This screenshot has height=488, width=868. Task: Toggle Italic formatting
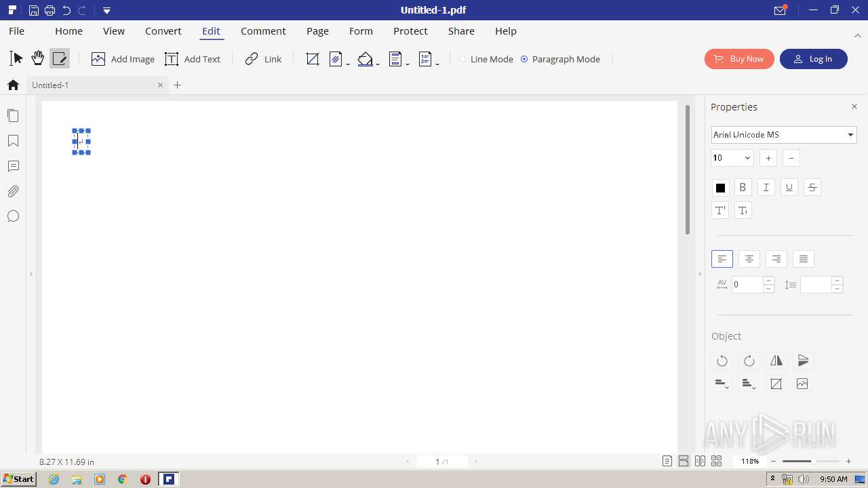click(x=766, y=188)
